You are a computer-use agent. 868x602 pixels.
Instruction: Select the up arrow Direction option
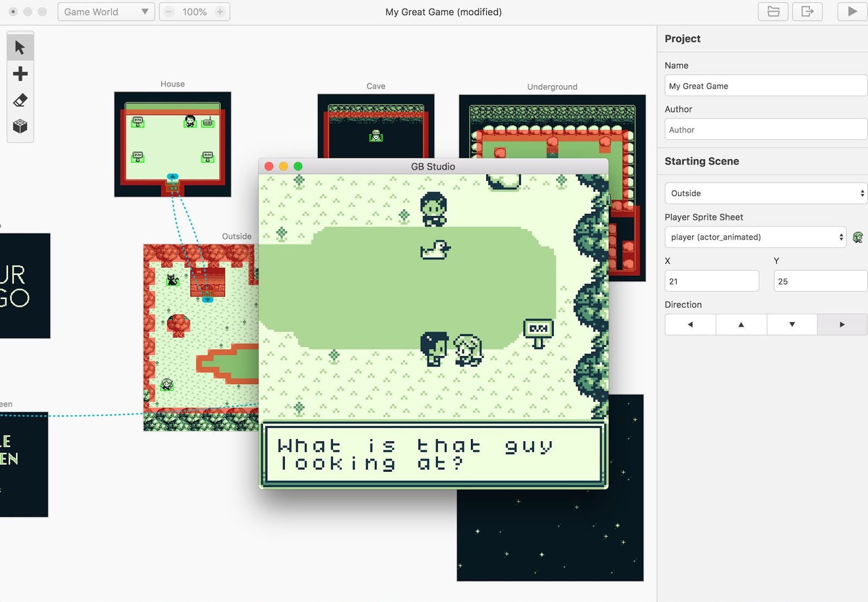tap(741, 324)
